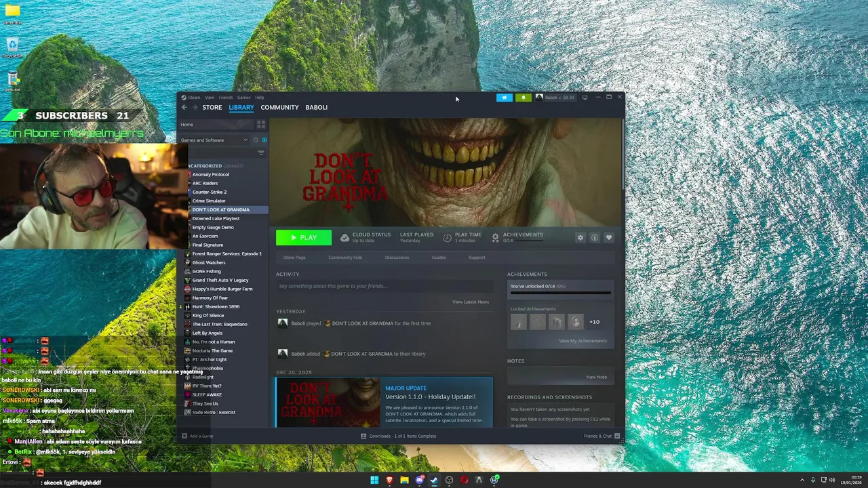Click the Play Time clock icon
The image size is (868, 488).
pyautogui.click(x=447, y=238)
